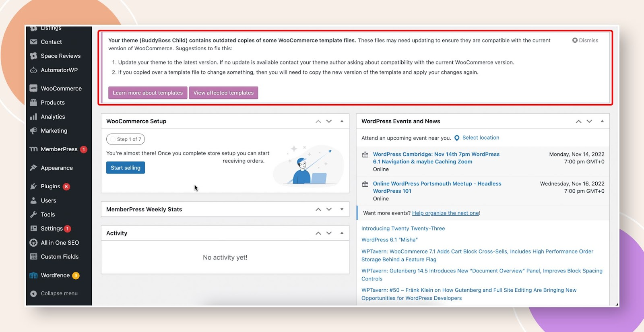Open WPTavern WooCommerce 7.1 Cart Block article

click(477, 256)
